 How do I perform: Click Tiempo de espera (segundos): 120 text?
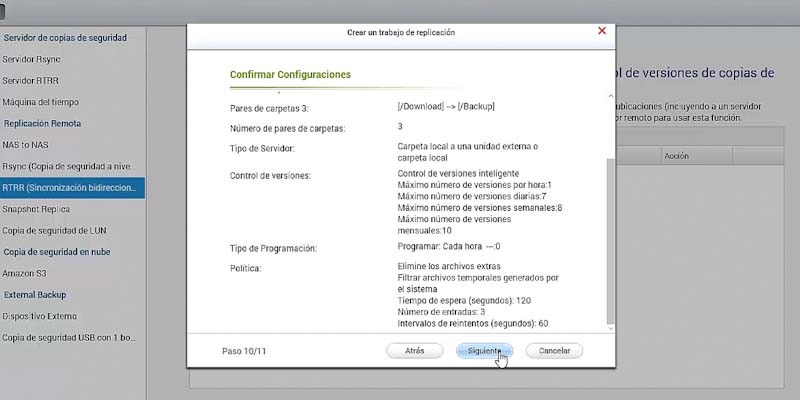click(x=464, y=301)
